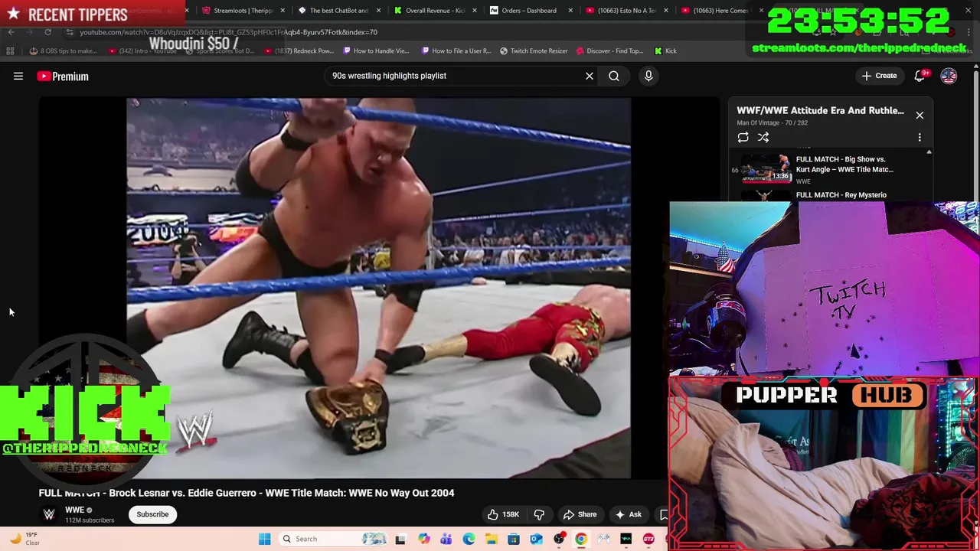Toggle shuffle playlist
This screenshot has height=551, width=980.
click(763, 137)
